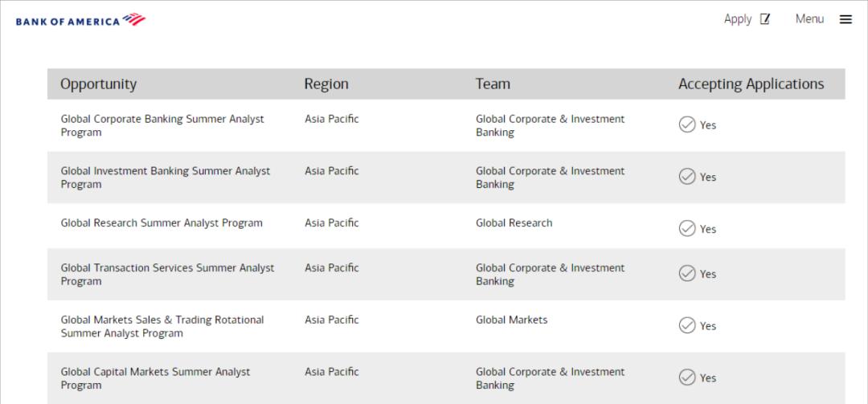Select Global Research Summer Analyst Program
Screen dimensions: 868x404
pos(162,223)
